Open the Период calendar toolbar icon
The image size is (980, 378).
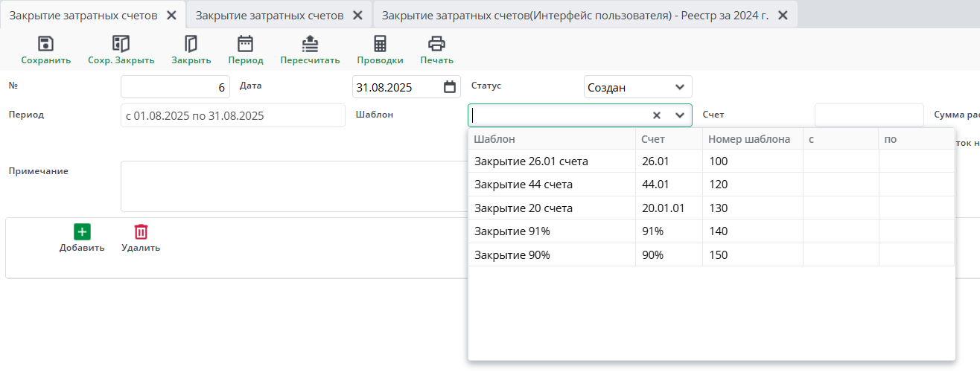245,44
